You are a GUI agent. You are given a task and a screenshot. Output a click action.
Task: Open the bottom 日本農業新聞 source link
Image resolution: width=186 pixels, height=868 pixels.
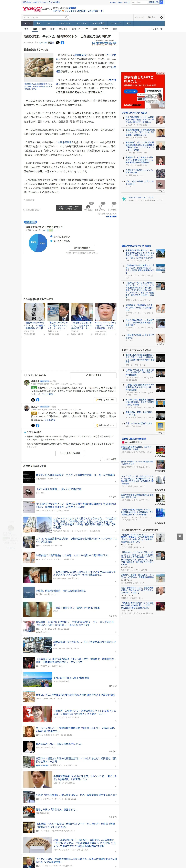111,217
